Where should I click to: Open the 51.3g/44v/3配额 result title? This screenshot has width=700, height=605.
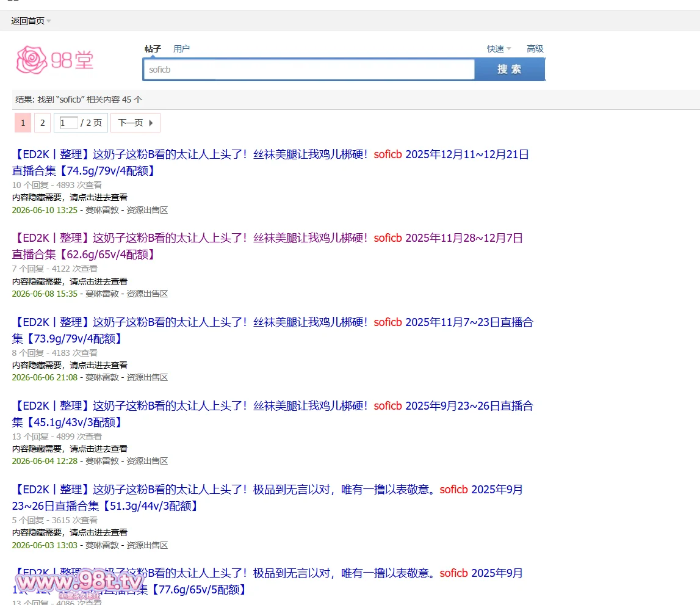[267, 498]
